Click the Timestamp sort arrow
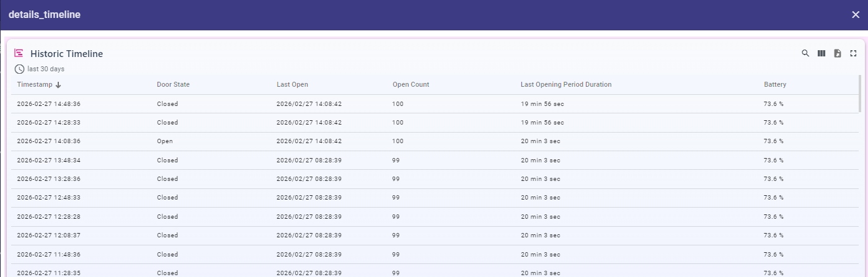This screenshot has width=868, height=277. [58, 85]
